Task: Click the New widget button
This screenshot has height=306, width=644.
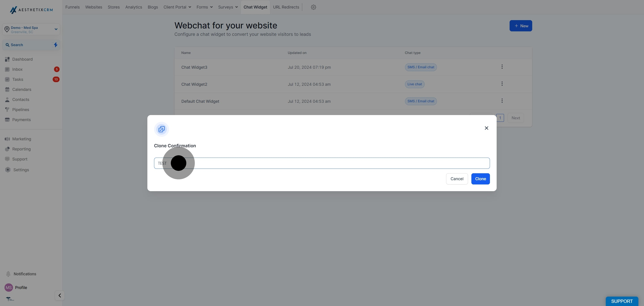Action: (521, 26)
